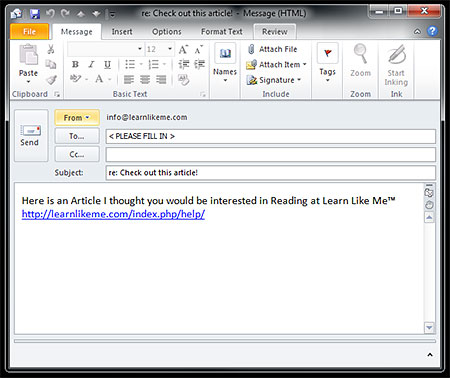Click the empty Cc field

271,155
